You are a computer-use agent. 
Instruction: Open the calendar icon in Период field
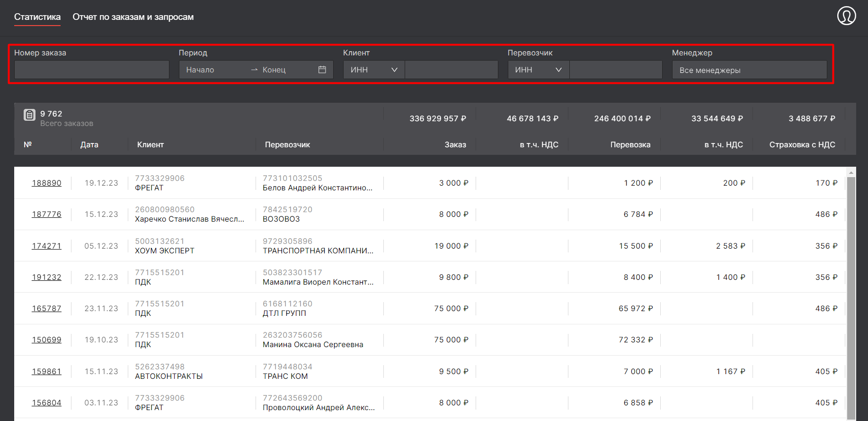pos(322,70)
